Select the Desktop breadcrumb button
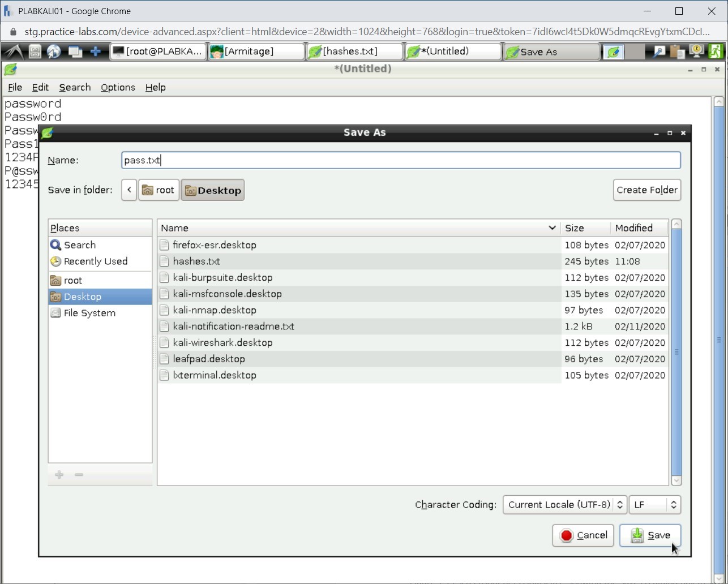Viewport: 728px width, 584px height. click(213, 190)
